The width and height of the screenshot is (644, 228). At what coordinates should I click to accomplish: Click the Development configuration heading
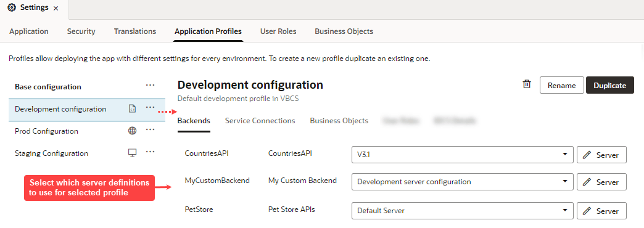[x=250, y=85]
